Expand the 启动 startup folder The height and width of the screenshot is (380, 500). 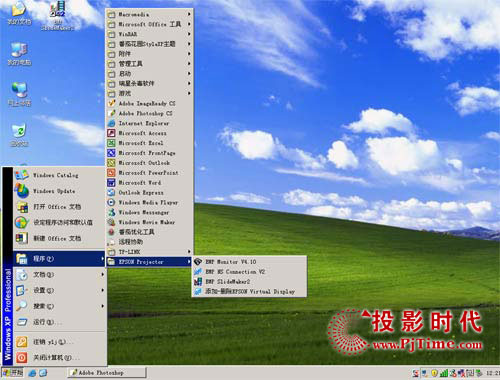click(x=149, y=74)
